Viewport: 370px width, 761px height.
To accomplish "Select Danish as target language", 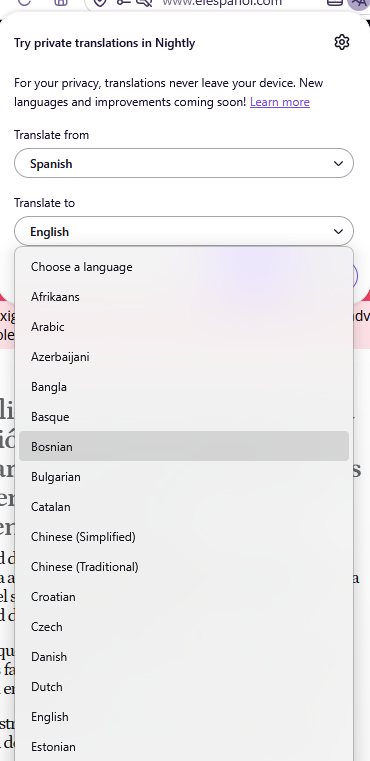I will (x=184, y=657).
